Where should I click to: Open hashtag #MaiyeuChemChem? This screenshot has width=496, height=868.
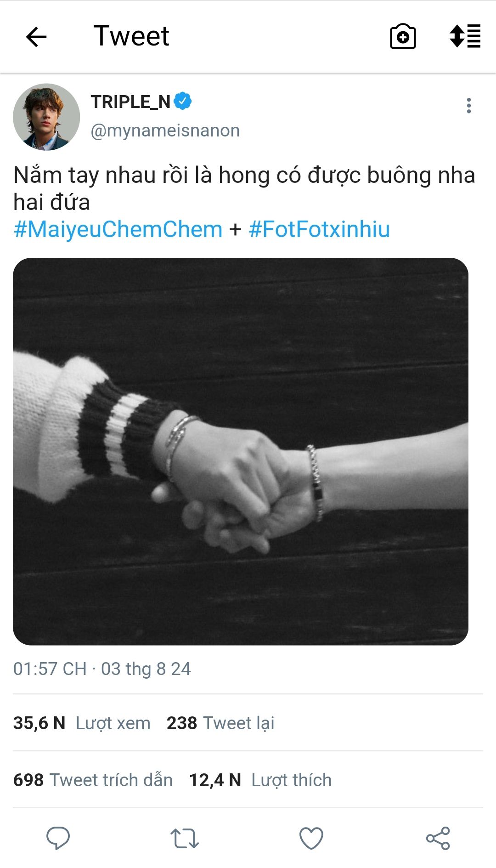tap(118, 229)
